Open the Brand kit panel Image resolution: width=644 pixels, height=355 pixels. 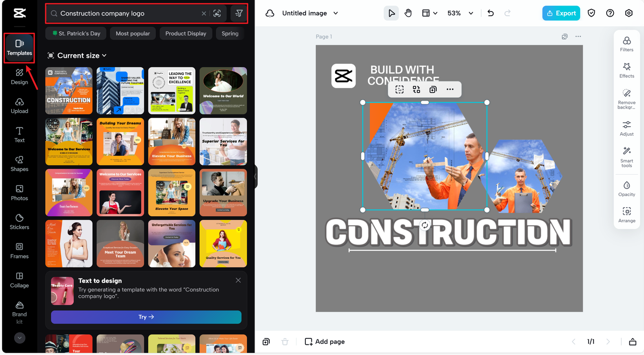(20, 313)
